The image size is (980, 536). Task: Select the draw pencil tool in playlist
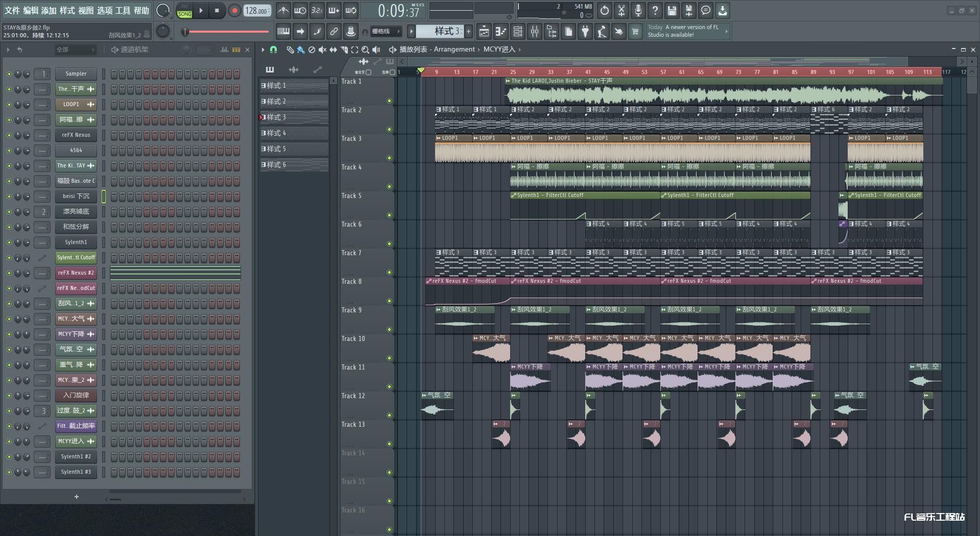click(290, 50)
